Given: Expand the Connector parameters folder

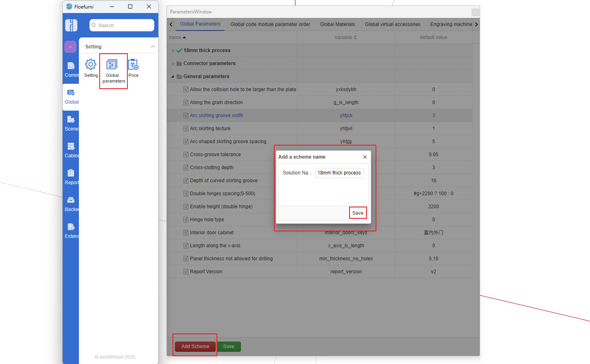Looking at the screenshot, I should (x=173, y=63).
